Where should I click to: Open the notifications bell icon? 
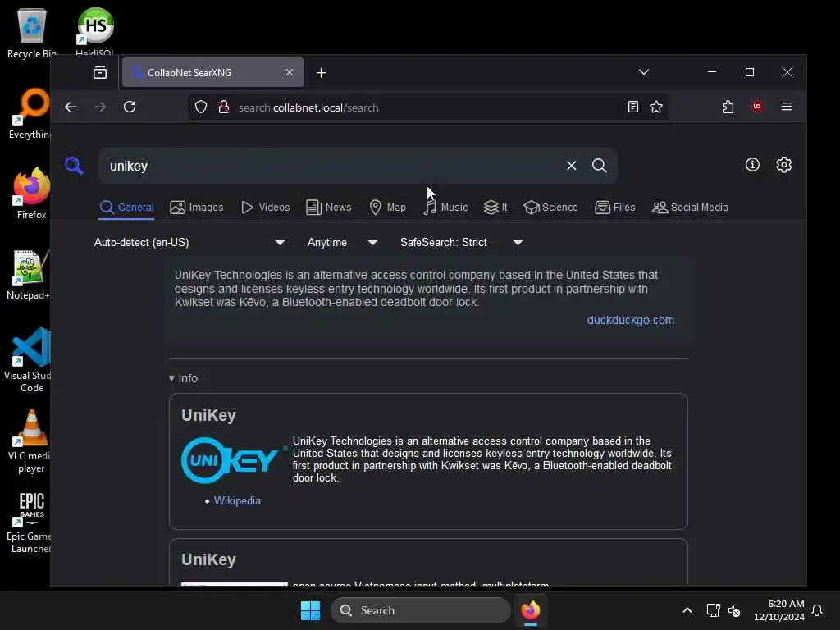[x=817, y=610]
